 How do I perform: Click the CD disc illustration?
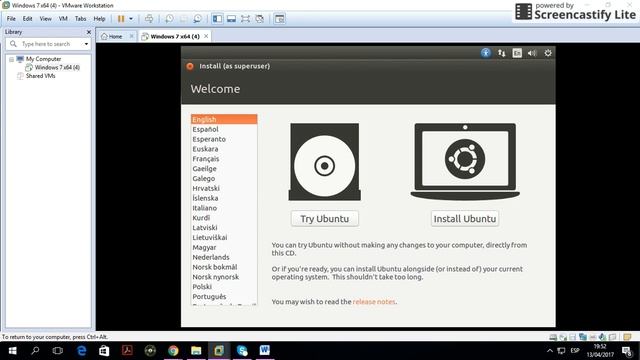click(x=324, y=162)
